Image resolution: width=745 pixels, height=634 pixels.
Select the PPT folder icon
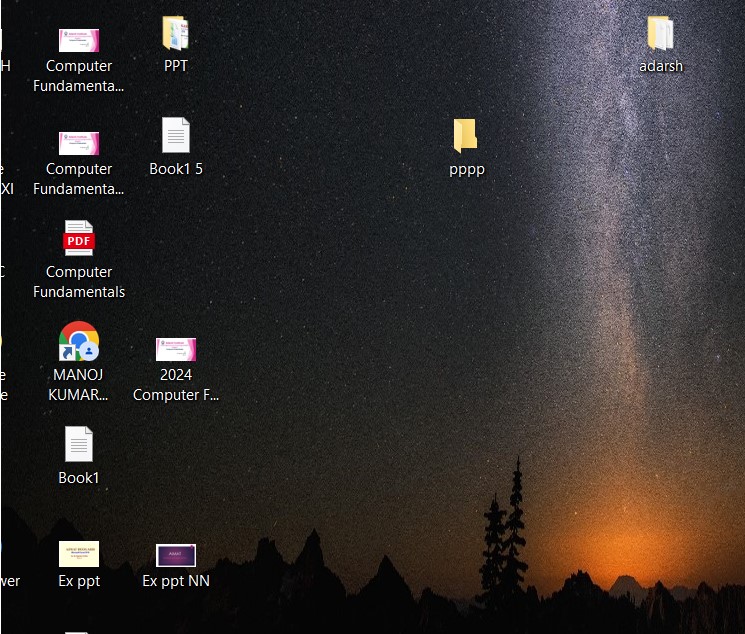[x=175, y=33]
